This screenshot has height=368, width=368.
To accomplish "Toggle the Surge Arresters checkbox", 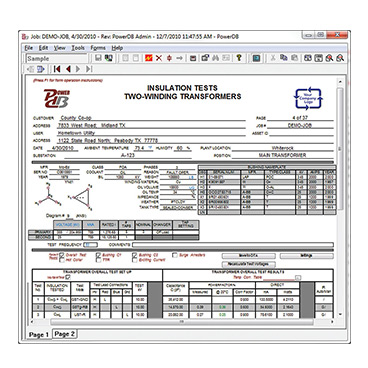I will click(x=175, y=255).
